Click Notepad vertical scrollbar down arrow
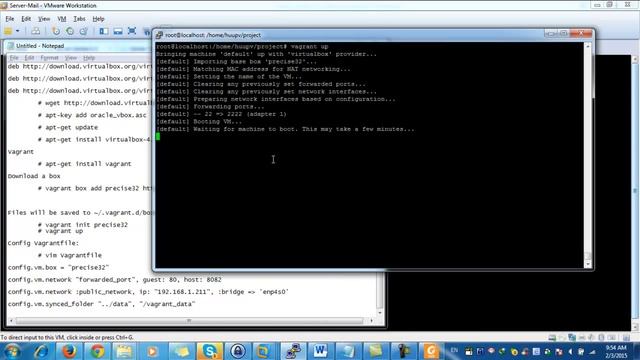The height and width of the screenshot is (360, 640). [380, 313]
